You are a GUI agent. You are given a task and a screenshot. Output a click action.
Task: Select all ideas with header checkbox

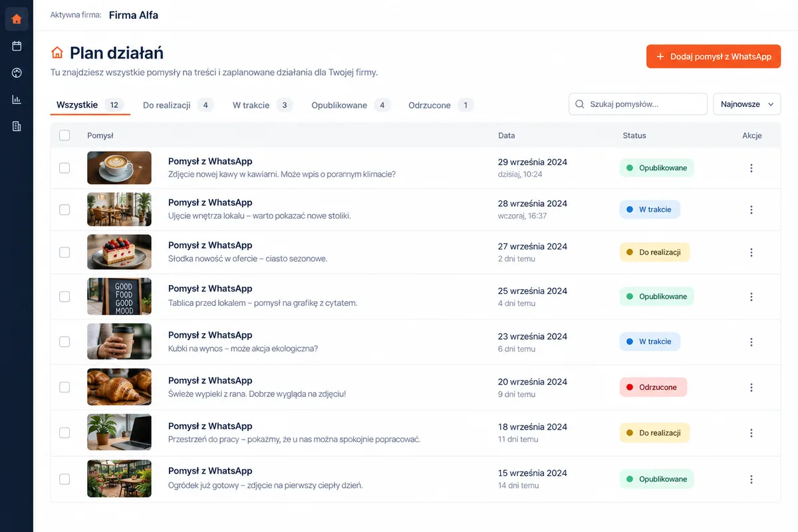(x=65, y=135)
